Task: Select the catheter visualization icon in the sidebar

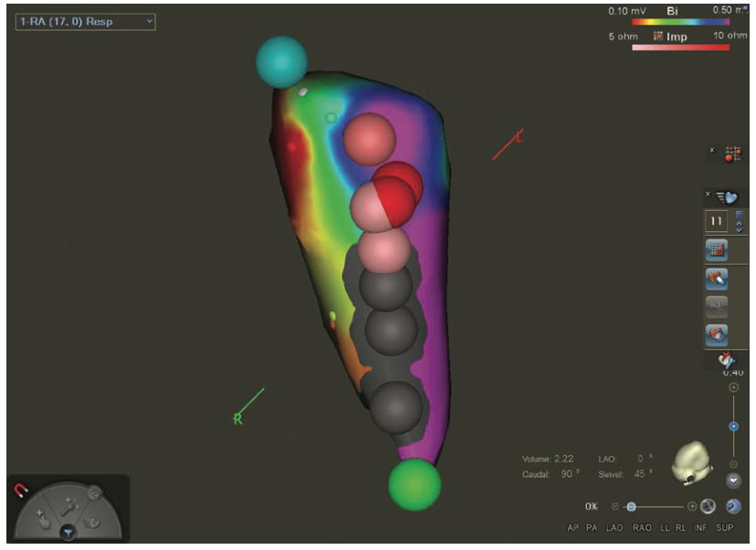Action: (x=715, y=278)
